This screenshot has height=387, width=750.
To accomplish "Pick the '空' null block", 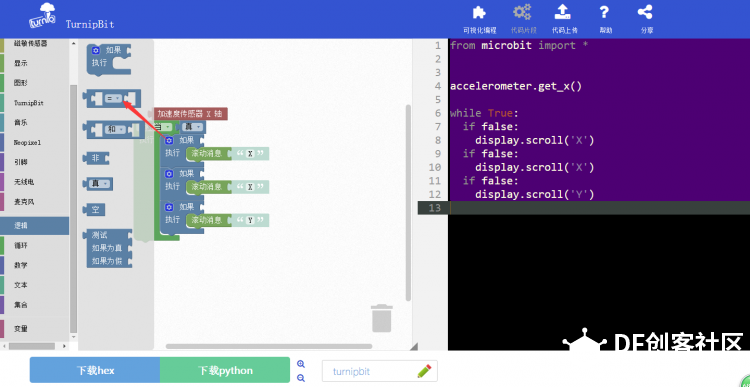I will (95, 210).
